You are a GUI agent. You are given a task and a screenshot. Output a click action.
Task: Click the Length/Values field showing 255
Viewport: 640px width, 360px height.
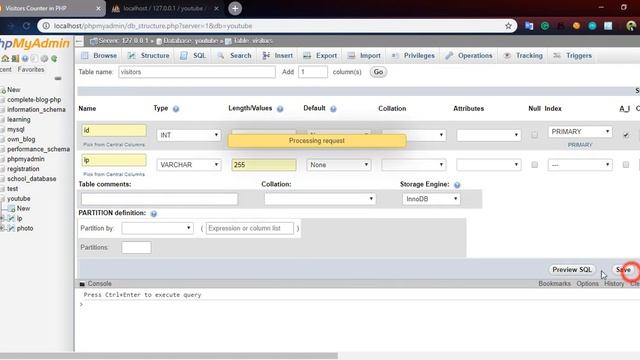(264, 165)
